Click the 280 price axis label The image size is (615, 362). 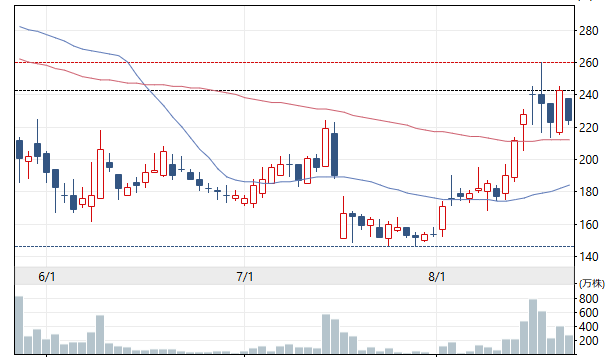(x=589, y=31)
